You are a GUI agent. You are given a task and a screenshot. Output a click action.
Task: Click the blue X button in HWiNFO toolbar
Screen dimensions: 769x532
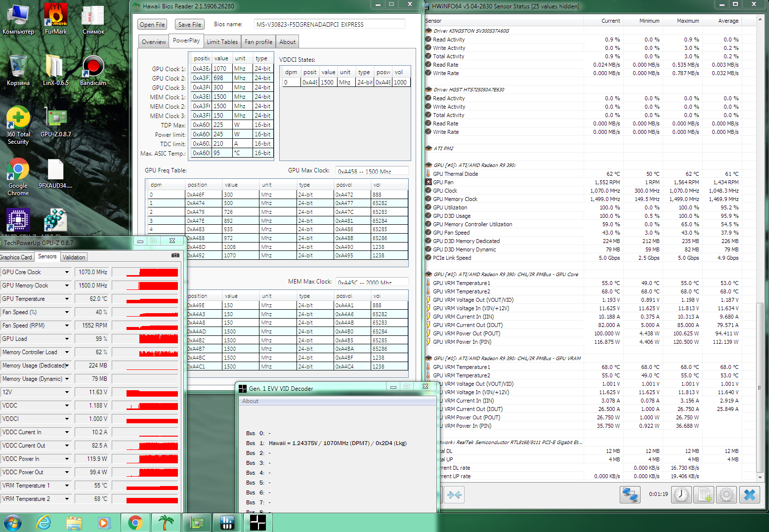point(749,494)
